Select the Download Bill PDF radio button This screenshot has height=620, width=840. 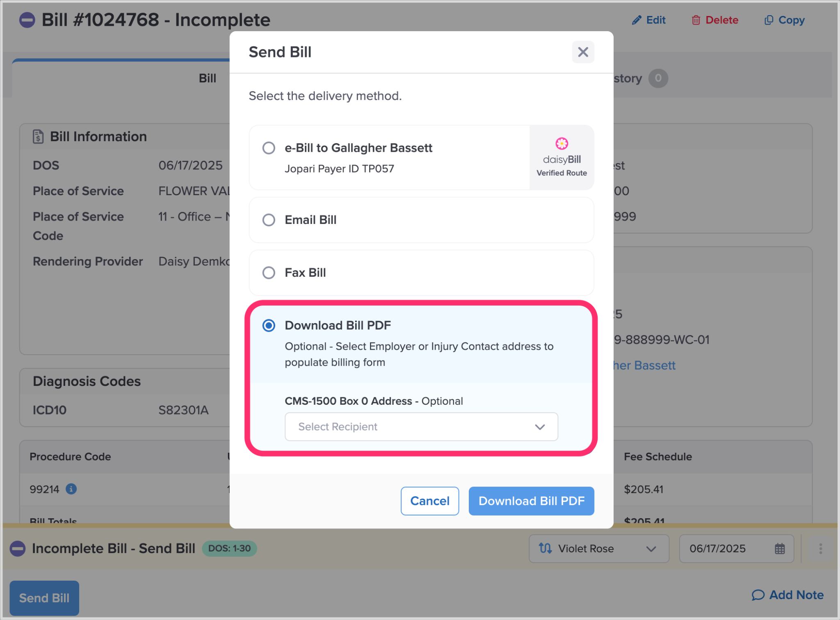coord(269,326)
